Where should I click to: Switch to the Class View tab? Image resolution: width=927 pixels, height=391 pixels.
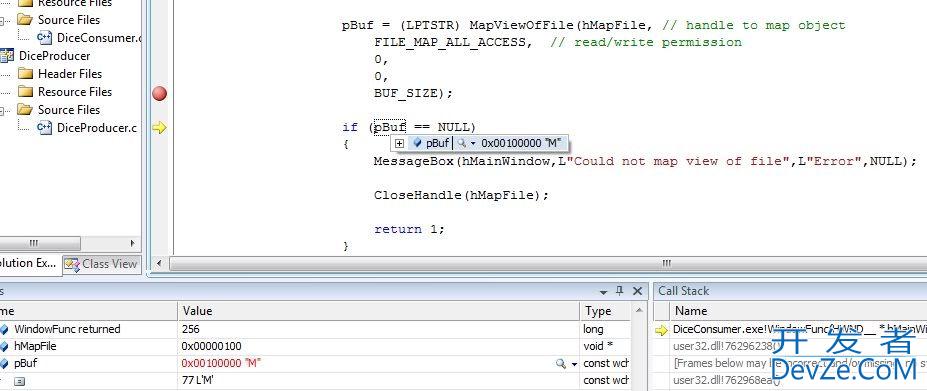(x=102, y=264)
